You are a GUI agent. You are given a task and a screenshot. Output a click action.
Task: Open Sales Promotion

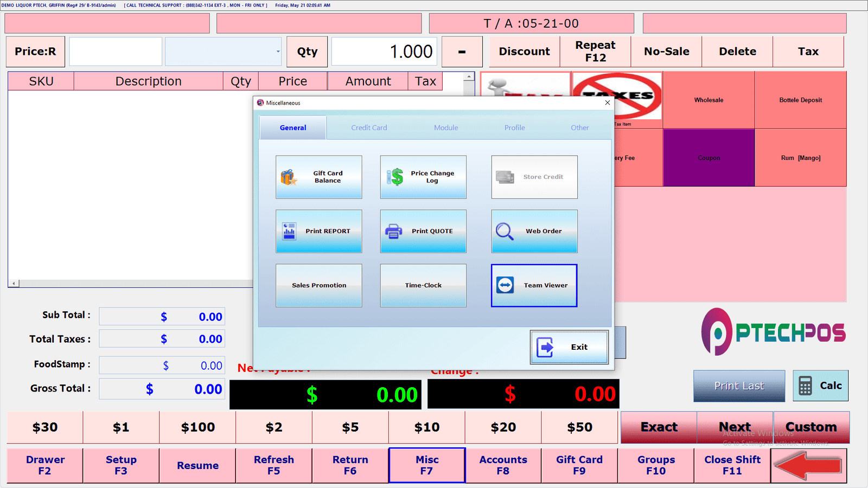(x=318, y=286)
